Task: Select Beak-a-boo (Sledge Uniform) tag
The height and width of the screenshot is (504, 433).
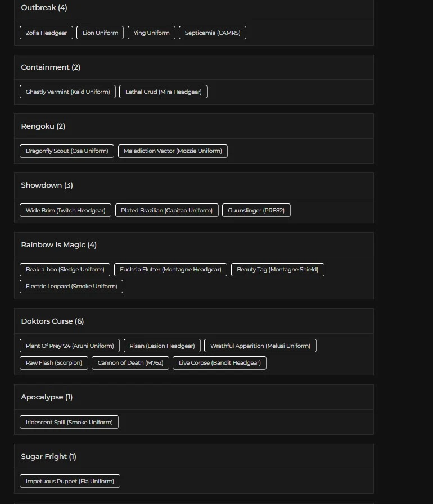Action: (x=65, y=270)
